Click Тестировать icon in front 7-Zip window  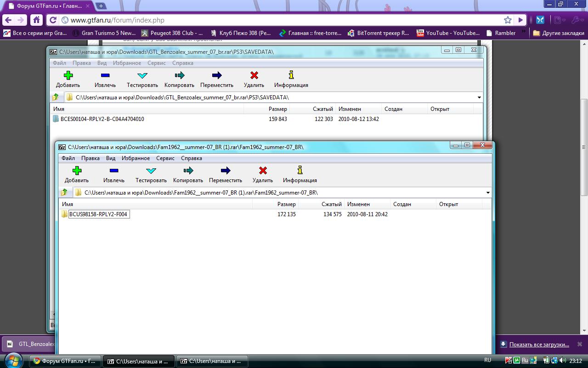point(151,171)
